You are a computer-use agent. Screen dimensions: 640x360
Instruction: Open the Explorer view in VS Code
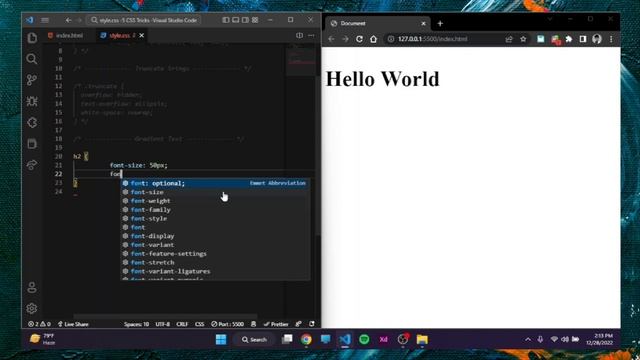[32, 38]
